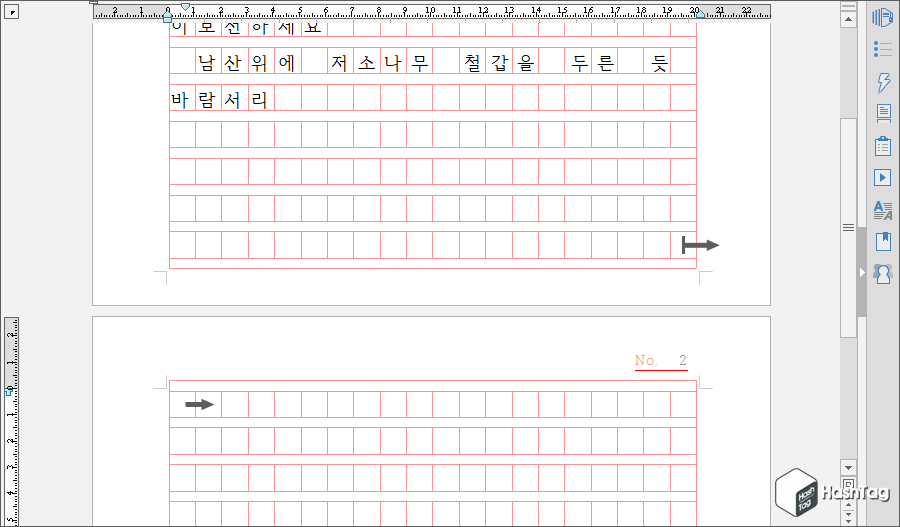Click the right indent marker on the ruler
Viewport: 900px width, 527px height.
point(700,14)
